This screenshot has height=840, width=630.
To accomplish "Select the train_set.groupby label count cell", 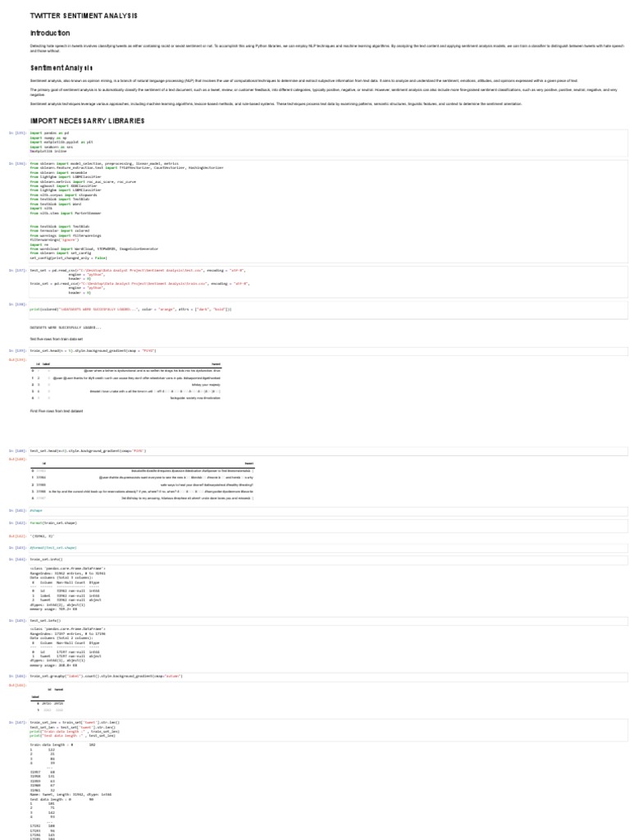I will tap(328, 676).
